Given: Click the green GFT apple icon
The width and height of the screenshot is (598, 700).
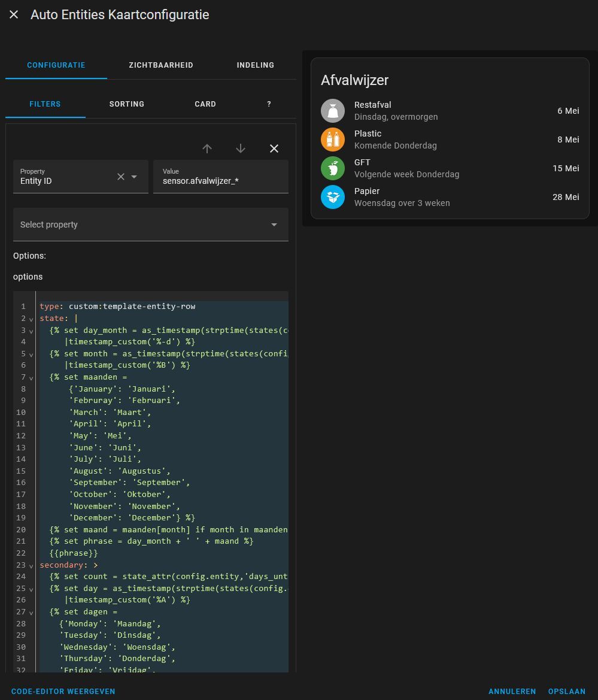Looking at the screenshot, I should (333, 168).
